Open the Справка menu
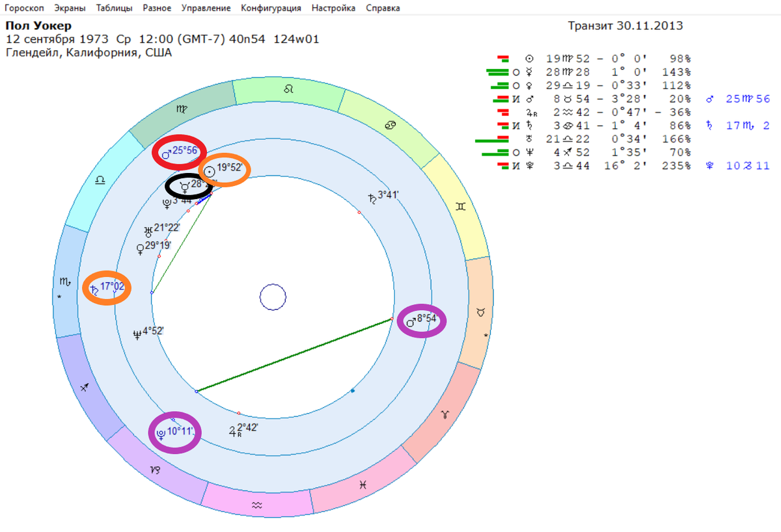Image resolution: width=781 pixels, height=532 pixels. tap(383, 8)
